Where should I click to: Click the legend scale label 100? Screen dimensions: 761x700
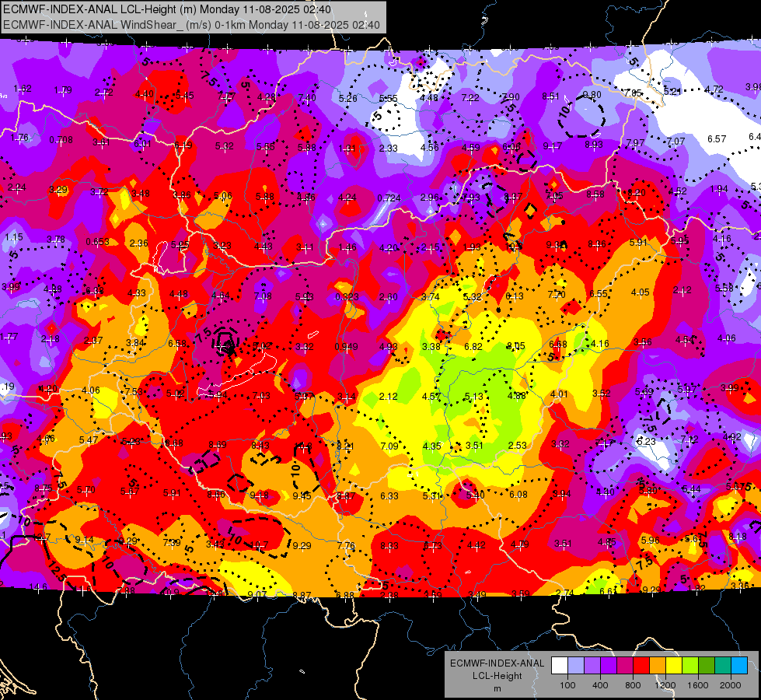click(x=567, y=685)
